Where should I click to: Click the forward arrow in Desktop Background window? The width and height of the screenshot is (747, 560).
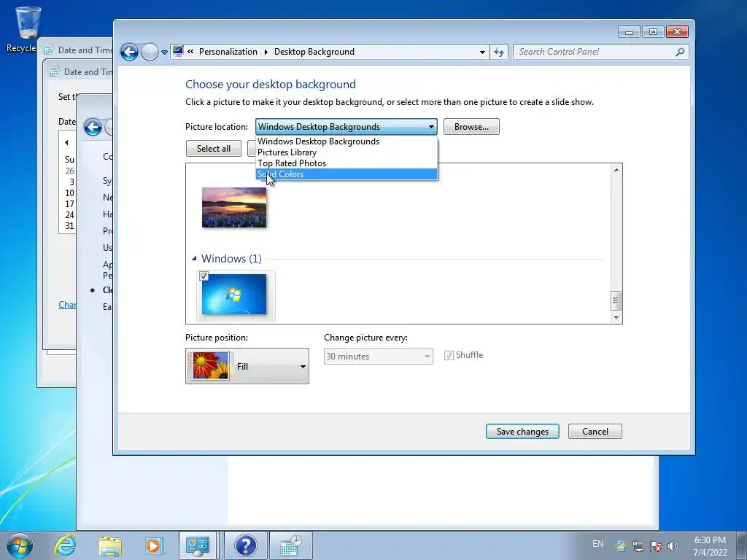[x=150, y=52]
